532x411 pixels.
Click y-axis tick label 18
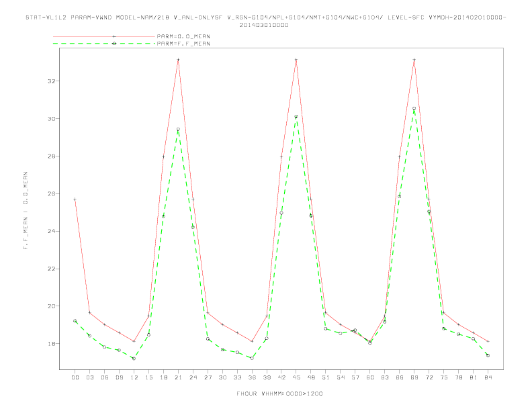pyautogui.click(x=52, y=344)
